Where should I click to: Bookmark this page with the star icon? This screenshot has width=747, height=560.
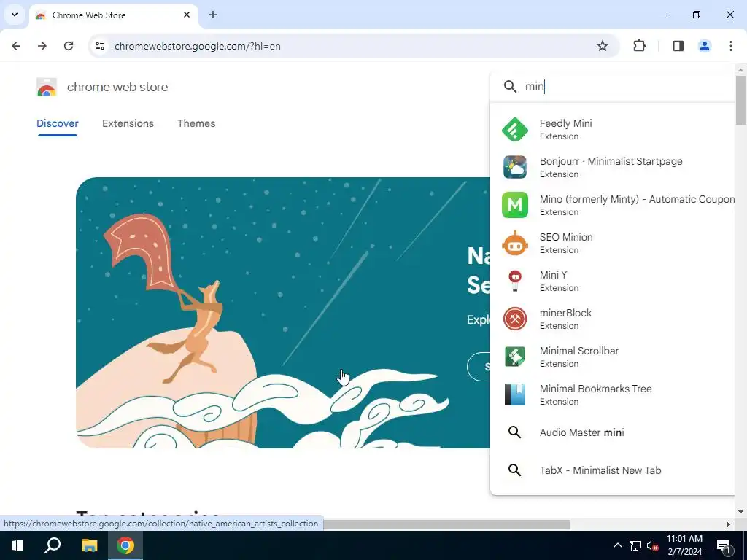pos(602,46)
